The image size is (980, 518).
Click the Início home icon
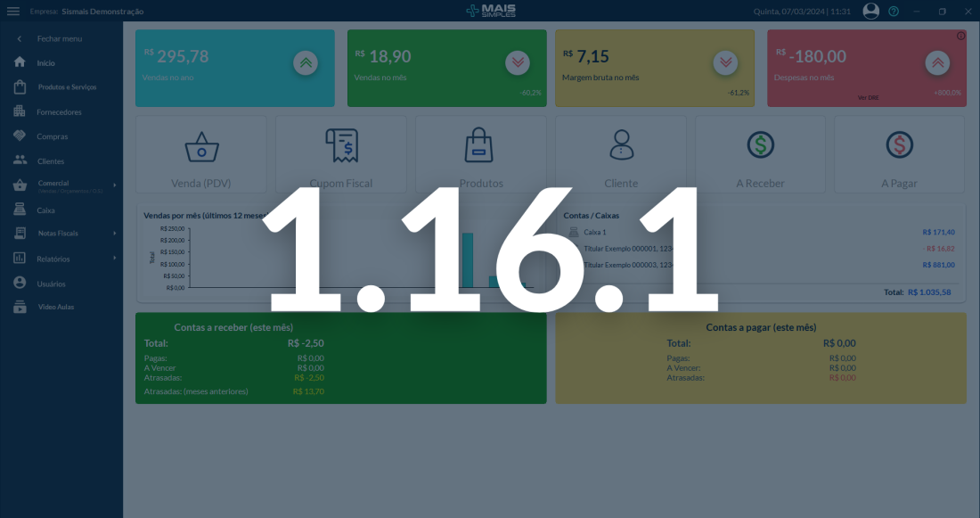click(x=20, y=62)
